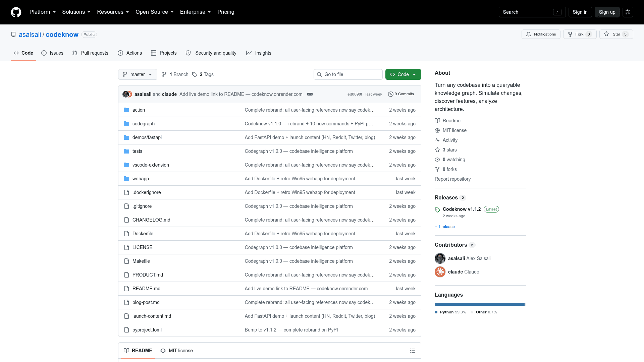Expand the Open Source menu
Image resolution: width=644 pixels, height=362 pixels.
154,12
